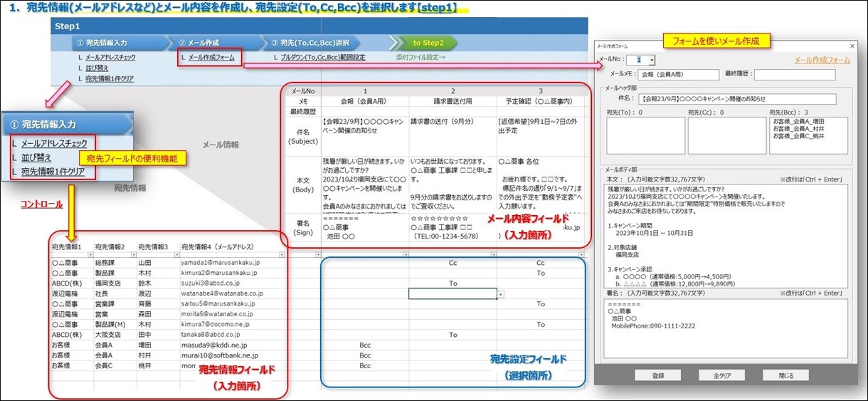The width and height of the screenshot is (868, 401).
Task: Open the To/Cc/Bcc dropdown beside the selected cell
Action: (x=501, y=293)
